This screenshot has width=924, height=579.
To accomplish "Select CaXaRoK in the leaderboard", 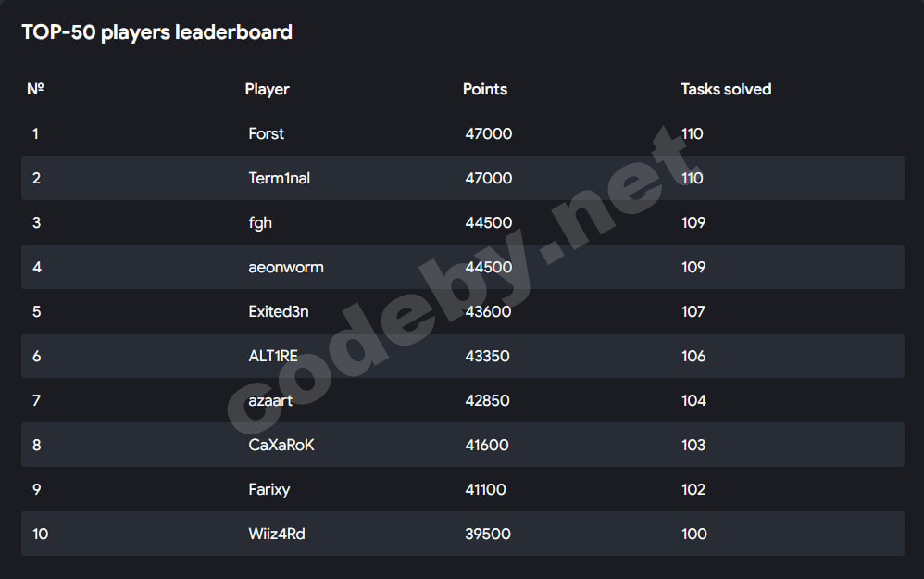I will click(281, 445).
